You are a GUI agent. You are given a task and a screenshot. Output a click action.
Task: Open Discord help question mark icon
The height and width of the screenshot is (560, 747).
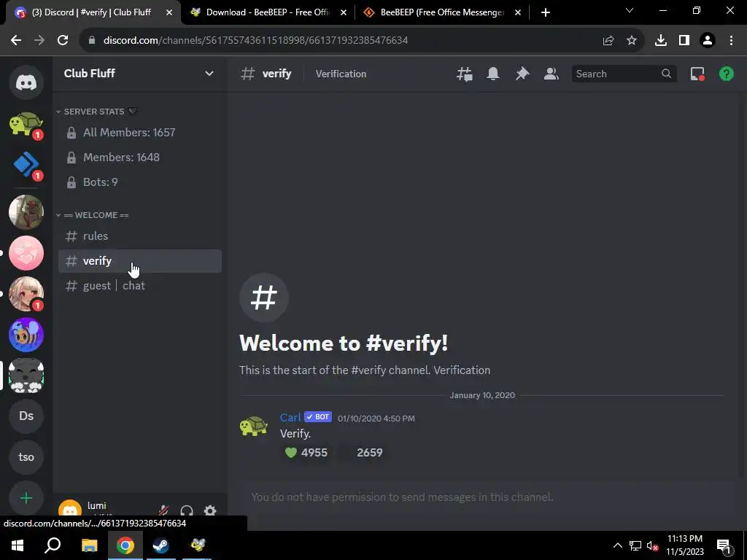(x=726, y=74)
